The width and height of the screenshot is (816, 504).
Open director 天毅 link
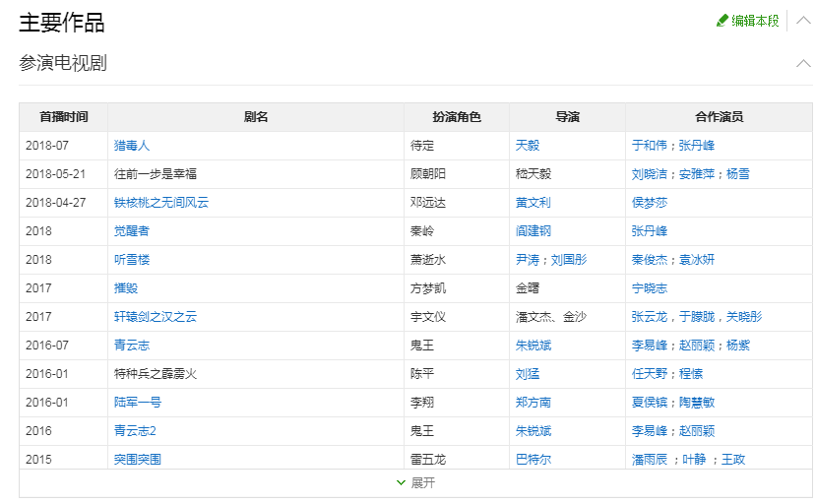click(528, 146)
